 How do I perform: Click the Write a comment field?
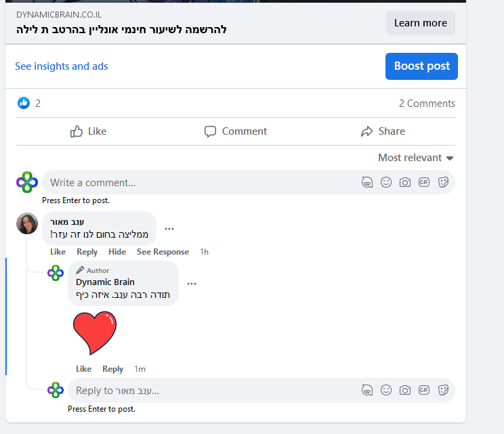pos(196,182)
